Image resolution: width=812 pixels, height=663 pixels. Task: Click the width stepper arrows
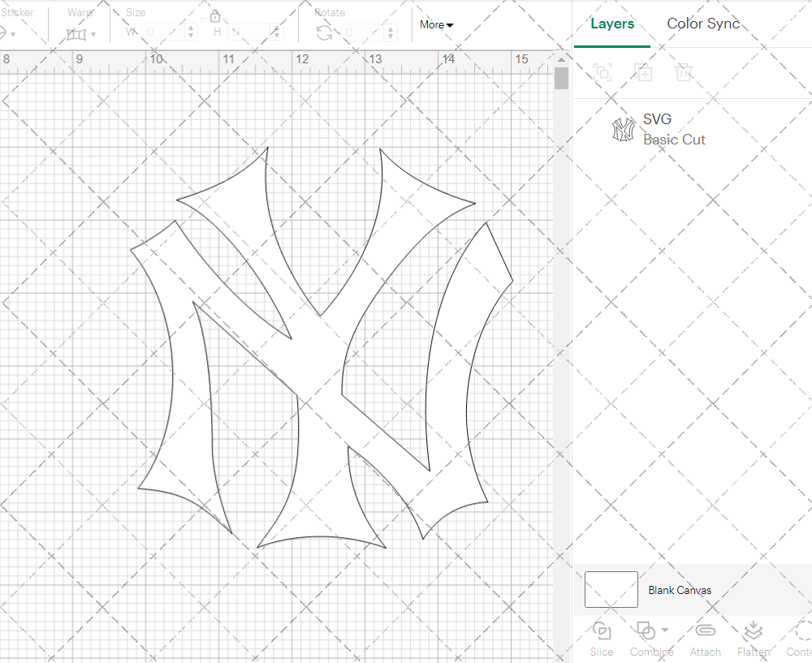click(x=191, y=32)
